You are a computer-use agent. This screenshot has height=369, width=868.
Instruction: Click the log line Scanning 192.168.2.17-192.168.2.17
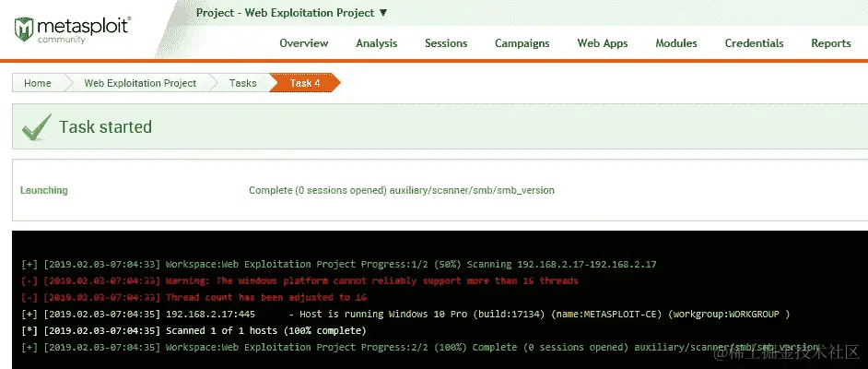339,264
